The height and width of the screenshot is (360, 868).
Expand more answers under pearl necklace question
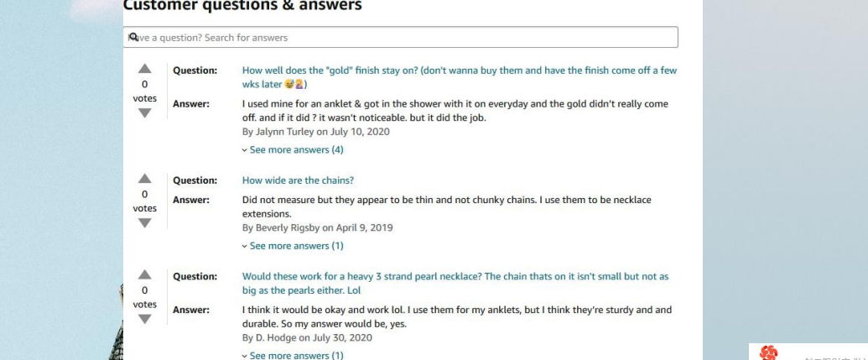pos(293,355)
